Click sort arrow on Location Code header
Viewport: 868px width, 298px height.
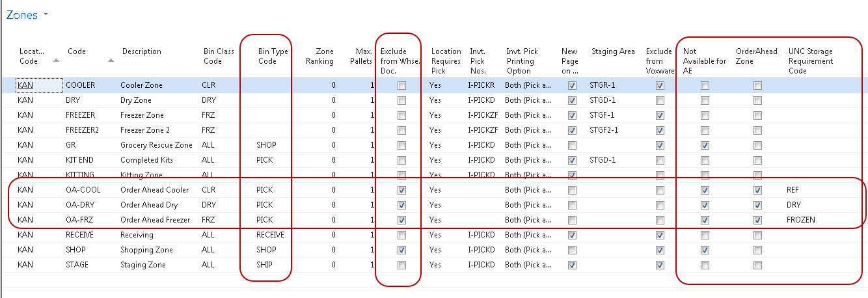pyautogui.click(x=55, y=61)
